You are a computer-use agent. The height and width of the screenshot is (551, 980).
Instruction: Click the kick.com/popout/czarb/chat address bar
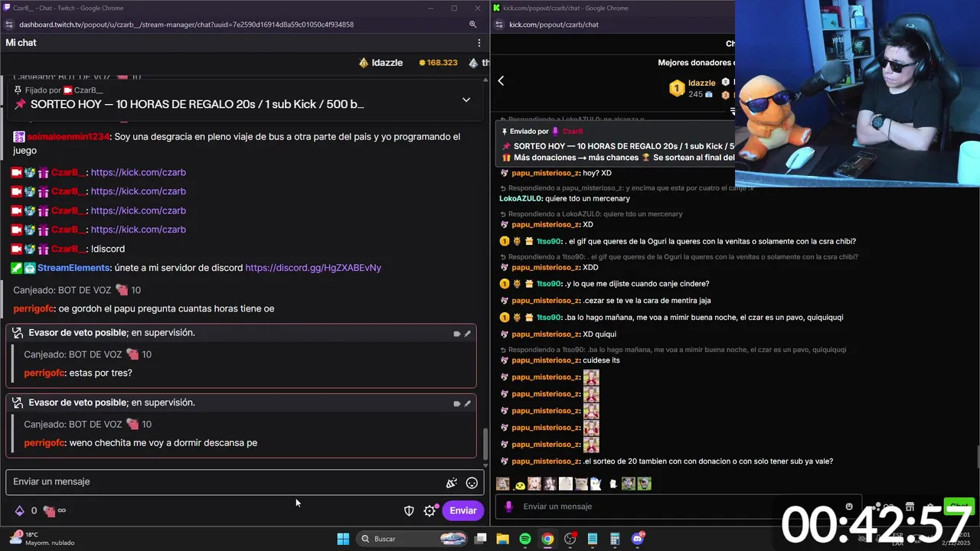coord(554,24)
